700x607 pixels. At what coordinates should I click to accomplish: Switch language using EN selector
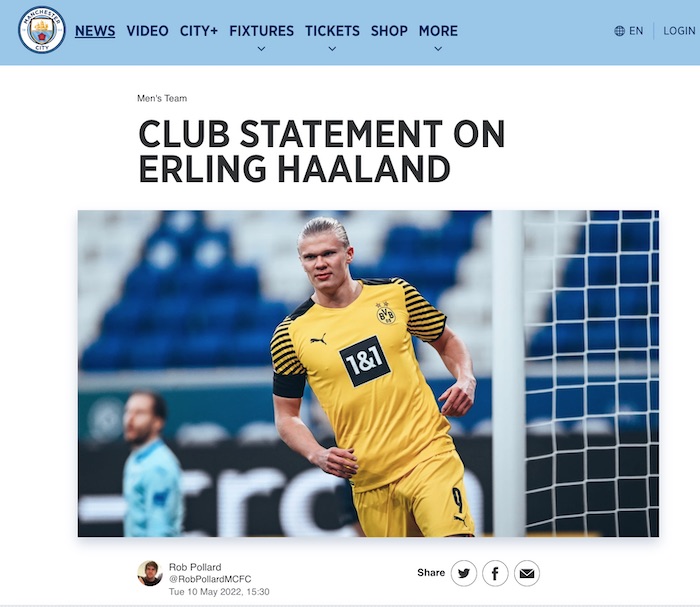click(x=636, y=31)
